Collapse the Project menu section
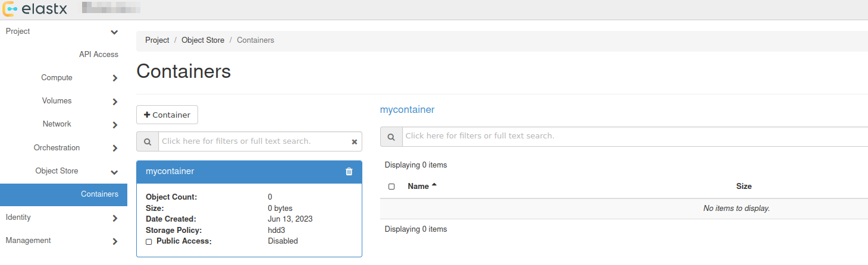Image resolution: width=868 pixels, height=265 pixels. click(x=114, y=32)
